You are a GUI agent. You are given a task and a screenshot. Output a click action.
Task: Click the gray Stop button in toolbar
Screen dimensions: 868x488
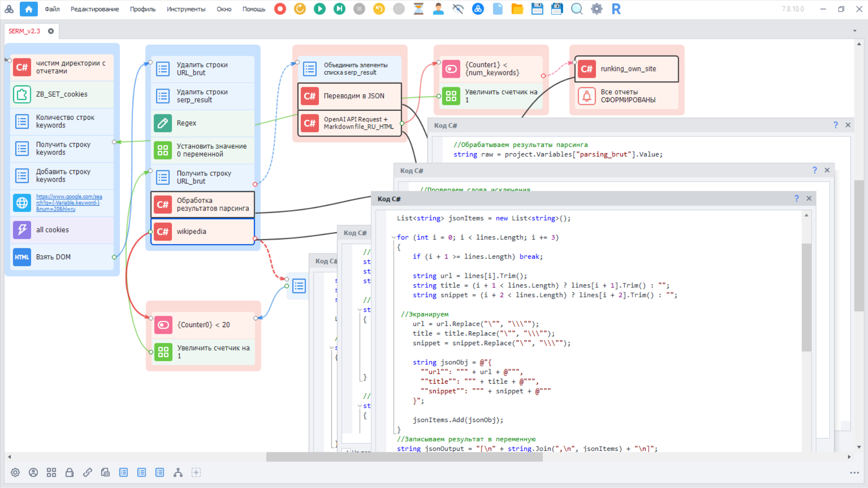[359, 9]
